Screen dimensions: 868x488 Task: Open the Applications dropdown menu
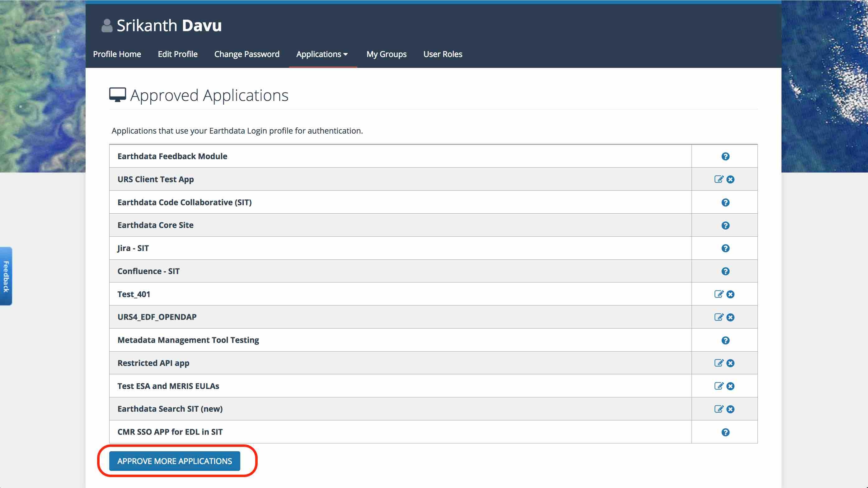pos(322,54)
